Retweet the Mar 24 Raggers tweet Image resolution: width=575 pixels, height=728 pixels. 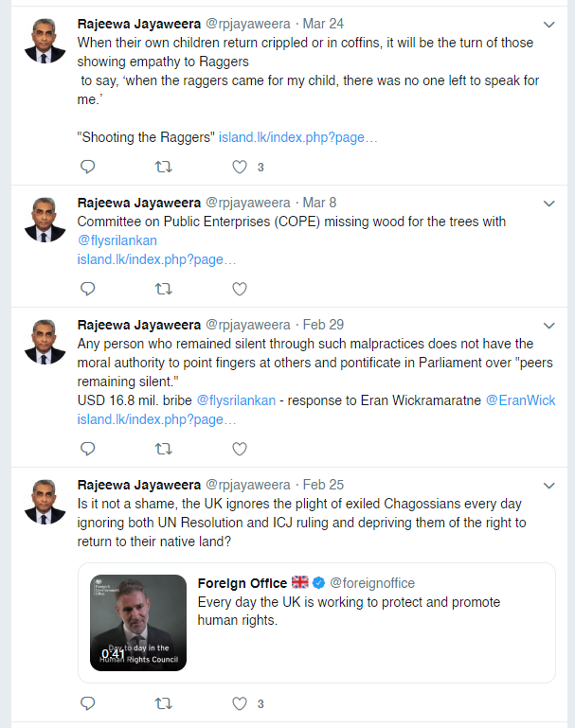pyautogui.click(x=164, y=167)
